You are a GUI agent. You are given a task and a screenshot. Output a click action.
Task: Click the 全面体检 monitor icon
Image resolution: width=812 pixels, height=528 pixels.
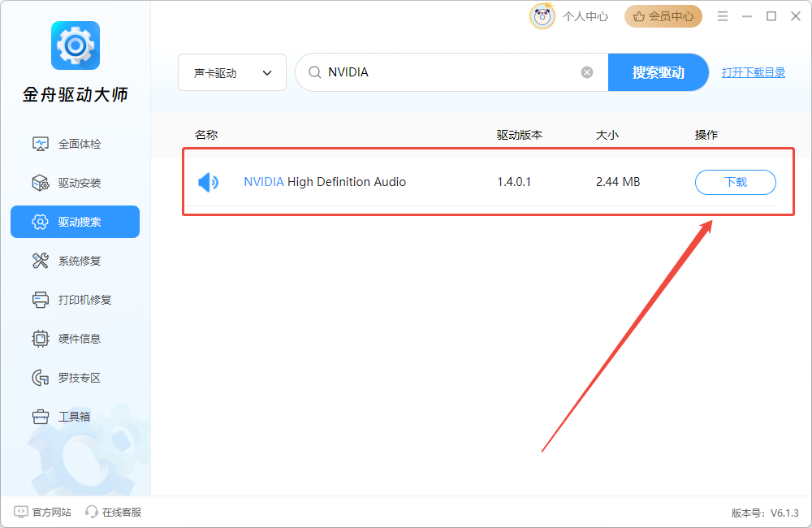click(41, 144)
